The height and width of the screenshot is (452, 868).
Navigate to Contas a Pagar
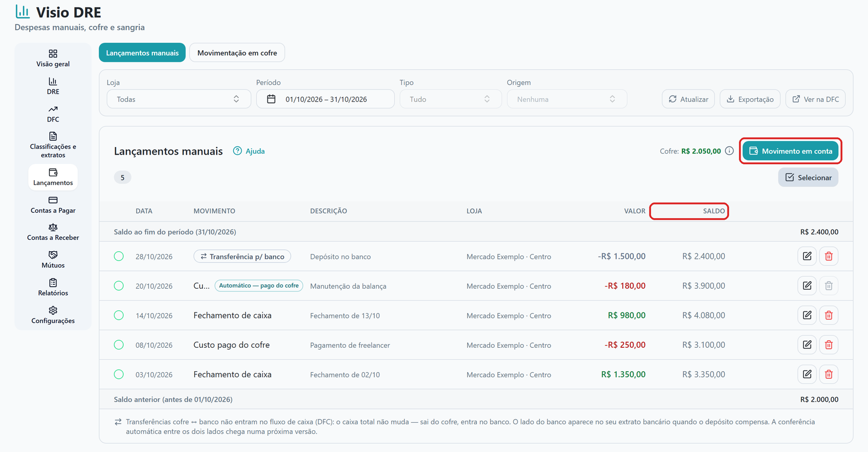click(x=53, y=205)
